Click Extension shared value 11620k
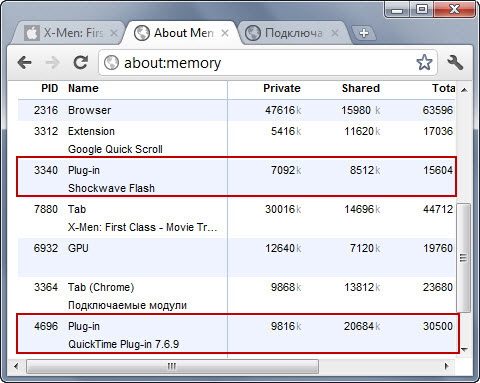The width and height of the screenshot is (480, 383). [x=362, y=131]
